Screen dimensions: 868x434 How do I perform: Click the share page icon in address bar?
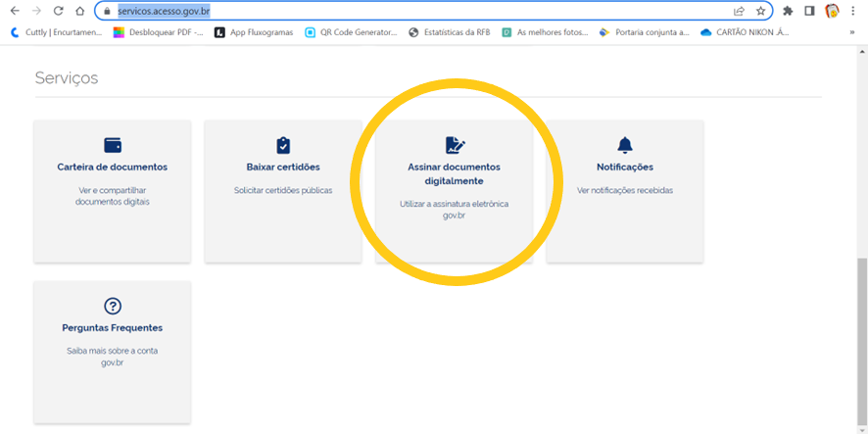739,11
